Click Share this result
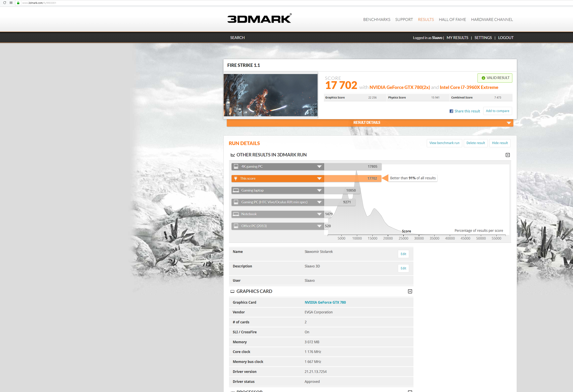The height and width of the screenshot is (392, 573). 467,111
